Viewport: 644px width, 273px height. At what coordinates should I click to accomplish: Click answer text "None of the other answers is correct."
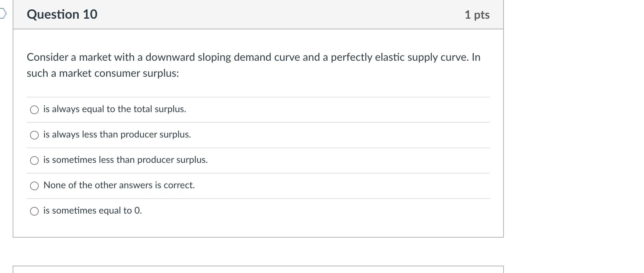click(x=119, y=185)
